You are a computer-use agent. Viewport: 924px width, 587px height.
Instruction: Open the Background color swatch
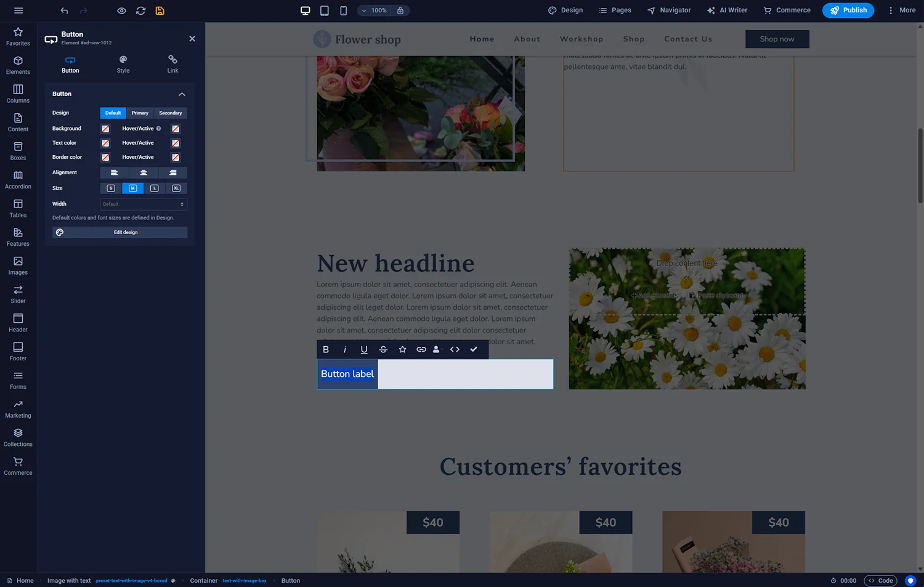[105, 129]
